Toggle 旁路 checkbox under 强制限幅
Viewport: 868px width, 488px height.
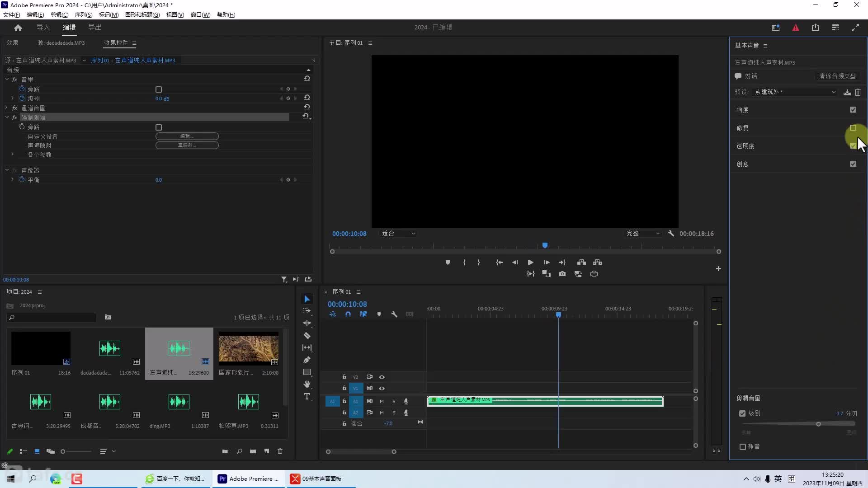pyautogui.click(x=159, y=127)
